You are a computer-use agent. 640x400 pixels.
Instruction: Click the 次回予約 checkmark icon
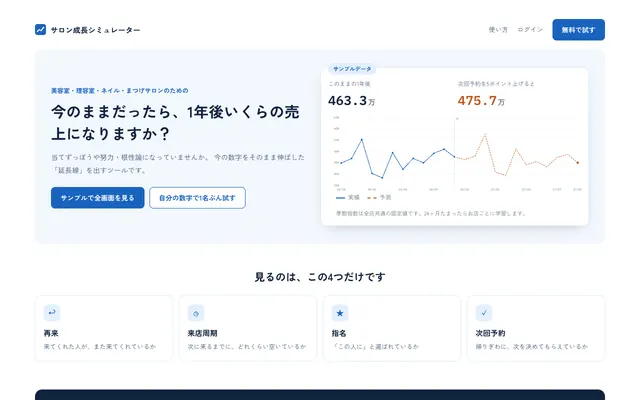pyautogui.click(x=484, y=313)
